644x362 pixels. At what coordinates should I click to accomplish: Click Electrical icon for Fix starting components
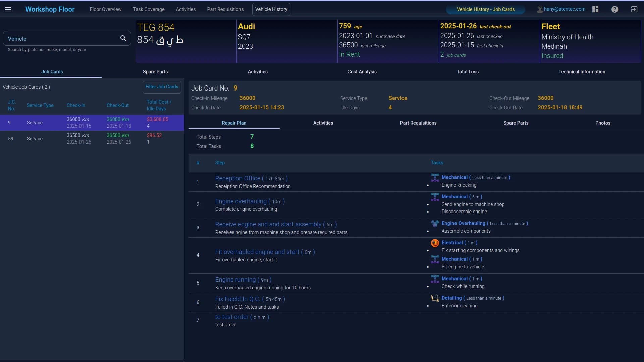click(435, 243)
